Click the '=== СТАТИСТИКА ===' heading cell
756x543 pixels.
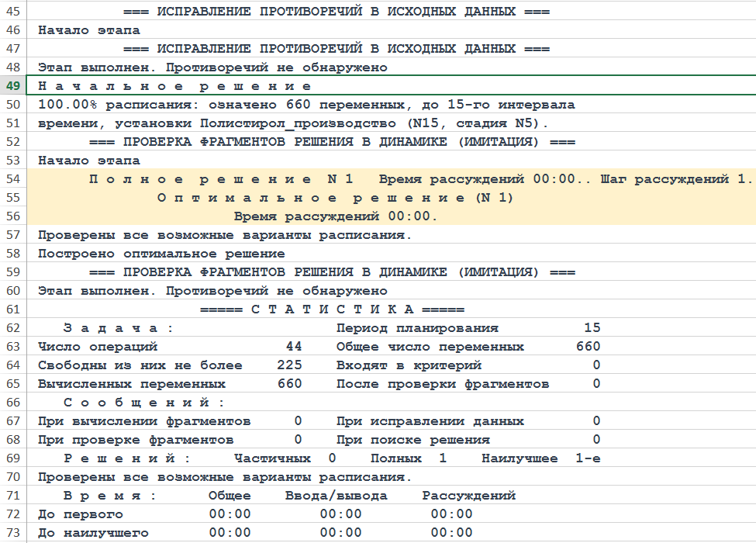[x=331, y=310]
